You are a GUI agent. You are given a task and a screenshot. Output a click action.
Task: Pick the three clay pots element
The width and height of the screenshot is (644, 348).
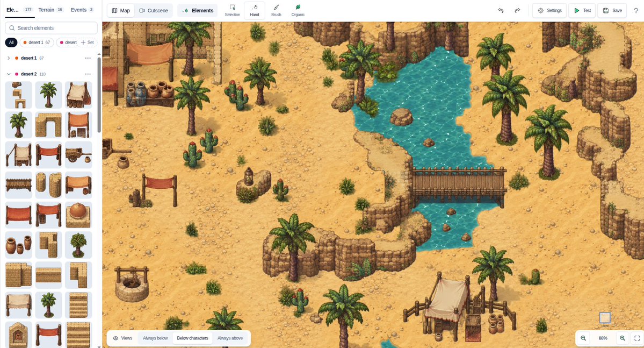point(18,245)
